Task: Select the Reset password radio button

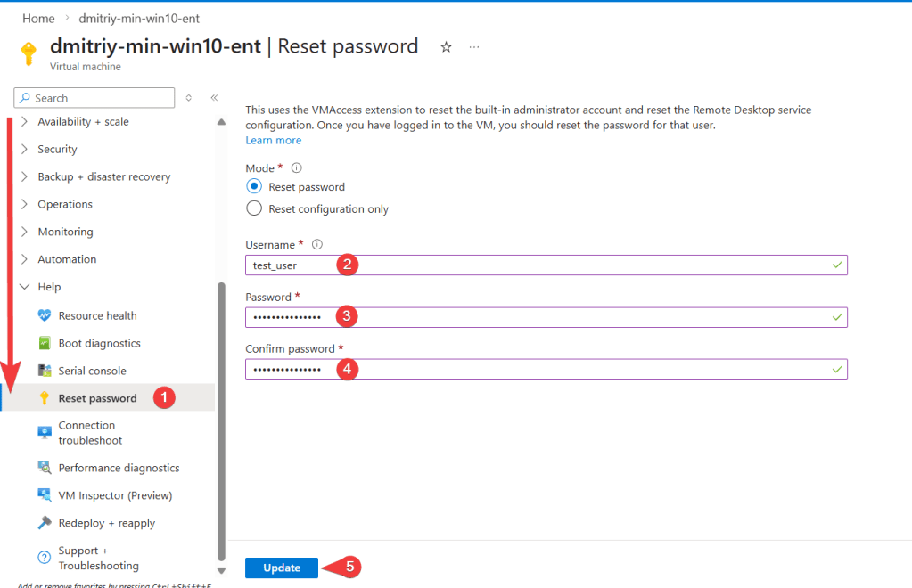Action: click(x=254, y=187)
